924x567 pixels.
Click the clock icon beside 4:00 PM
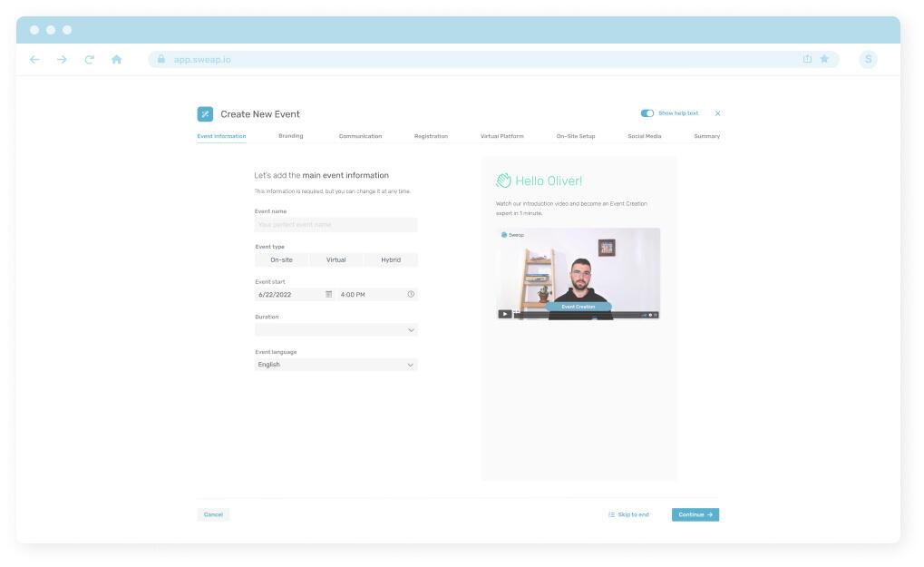(411, 295)
